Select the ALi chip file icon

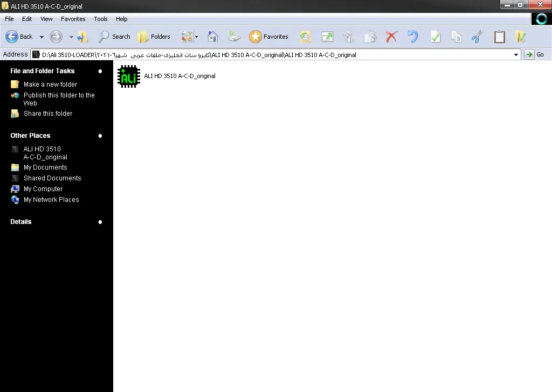click(x=128, y=76)
